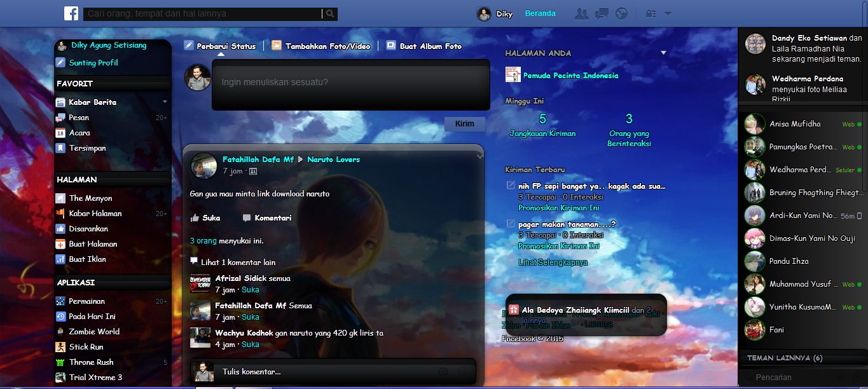Image resolution: width=868 pixels, height=389 pixels.
Task: Select Perbarui Status tab
Action: 220,46
